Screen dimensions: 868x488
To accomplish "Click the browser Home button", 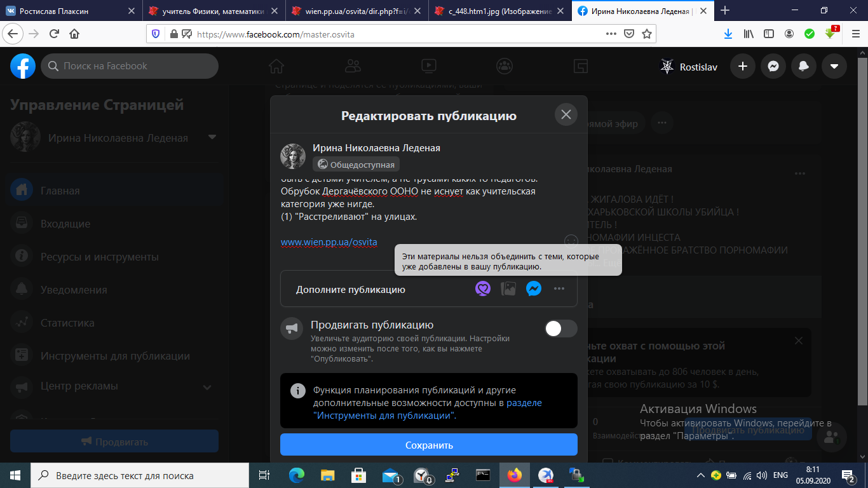I will point(74,34).
